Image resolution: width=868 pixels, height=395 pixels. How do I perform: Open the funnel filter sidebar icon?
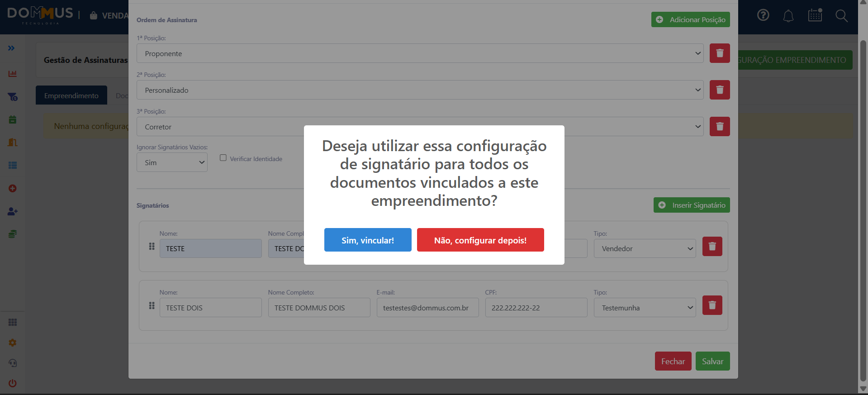pos(13,97)
